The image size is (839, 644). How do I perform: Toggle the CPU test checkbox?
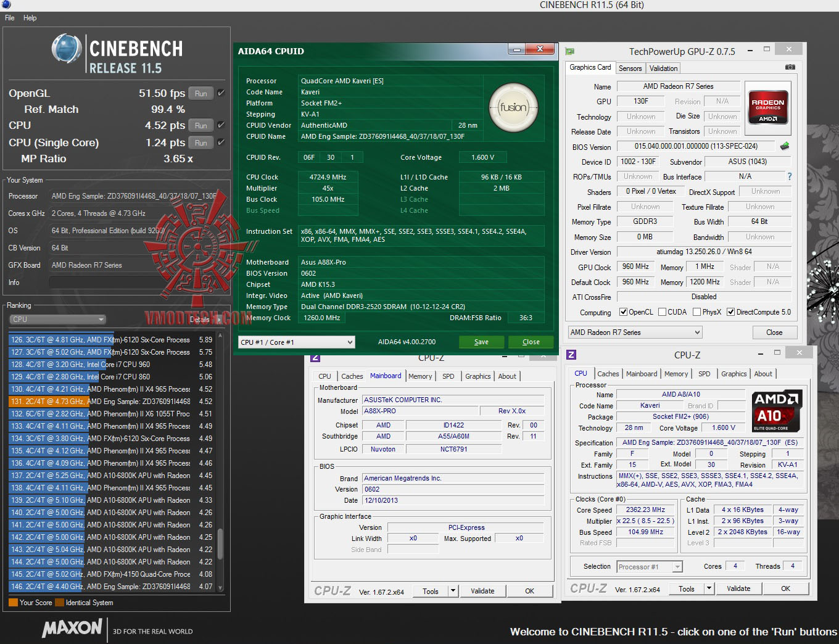221,125
